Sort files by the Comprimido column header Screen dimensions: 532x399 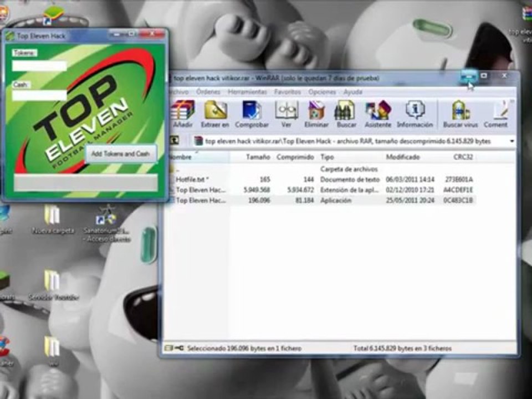tap(295, 157)
